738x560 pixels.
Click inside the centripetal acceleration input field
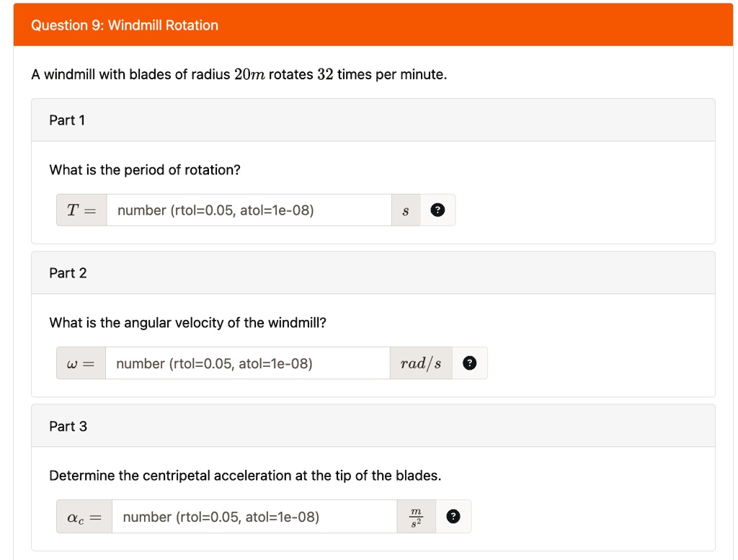252,516
